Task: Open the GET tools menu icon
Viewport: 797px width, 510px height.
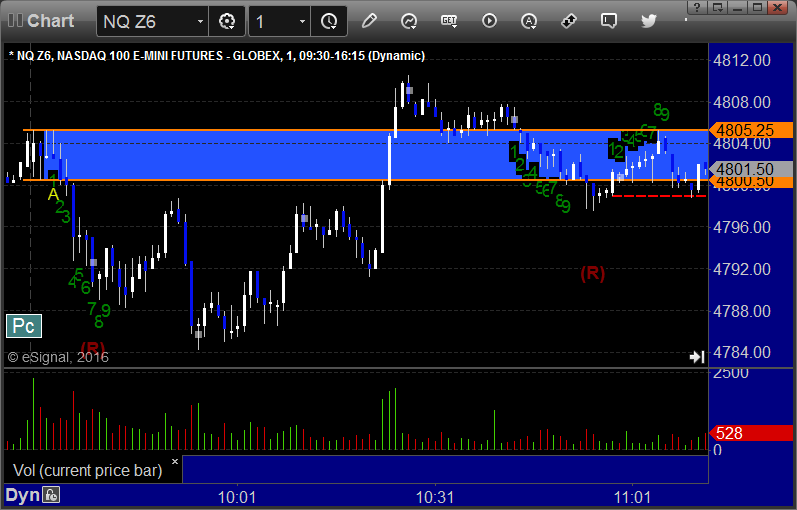Action: click(x=449, y=21)
